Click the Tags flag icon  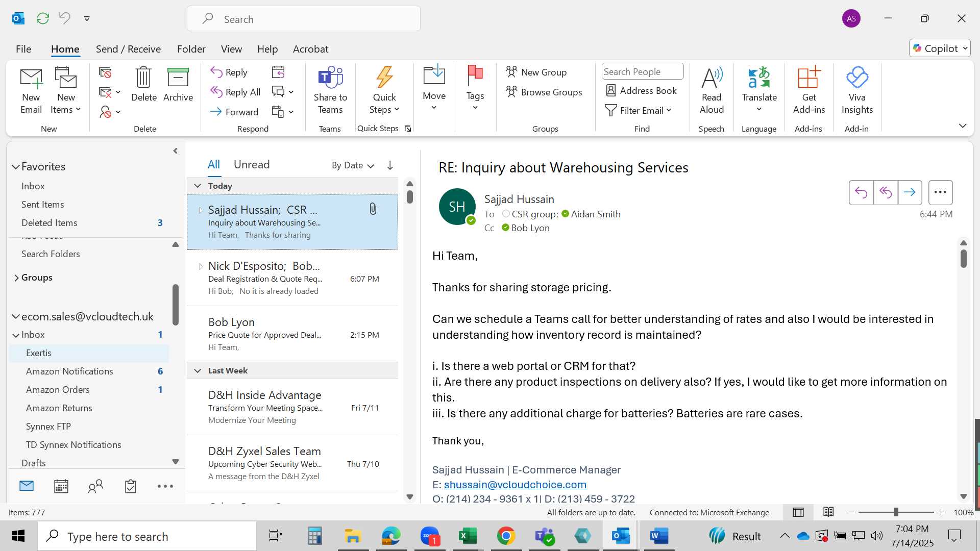(x=475, y=76)
